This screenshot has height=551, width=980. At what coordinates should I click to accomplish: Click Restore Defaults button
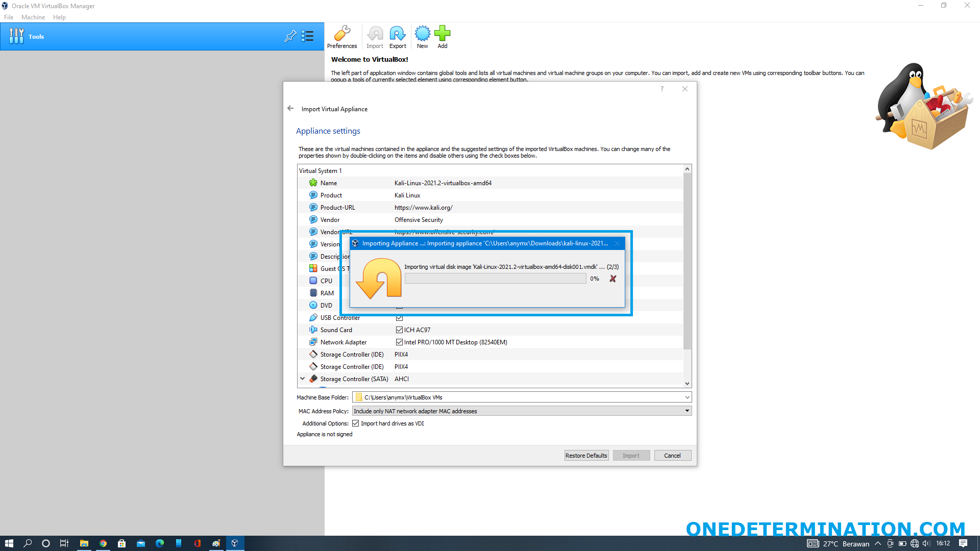click(586, 456)
